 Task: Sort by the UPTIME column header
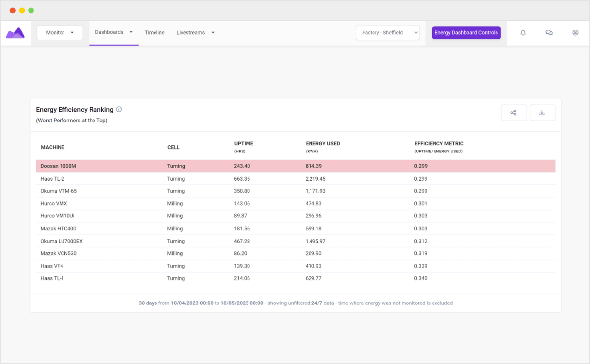[244, 143]
